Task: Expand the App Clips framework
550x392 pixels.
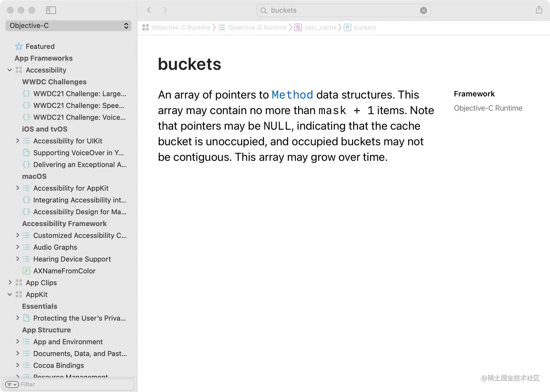Action: point(10,283)
